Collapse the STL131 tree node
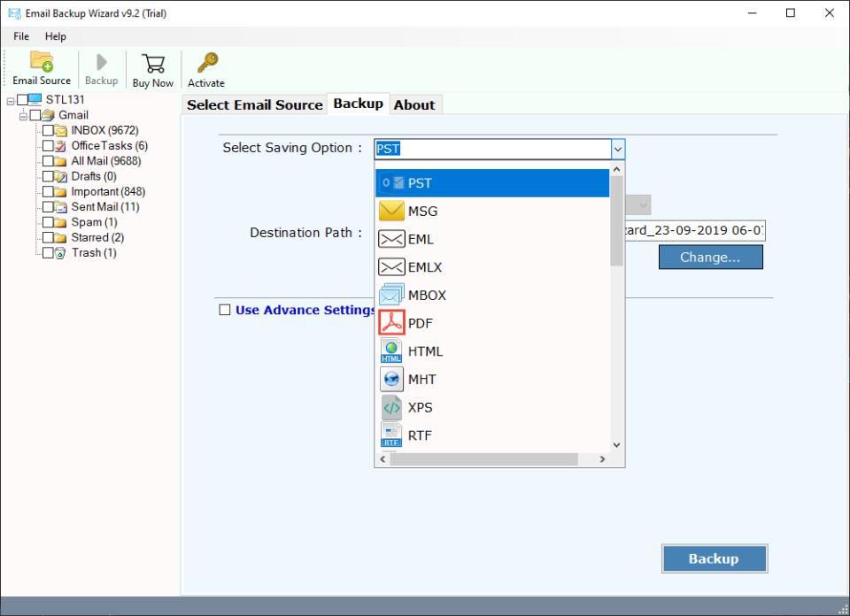This screenshot has height=616, width=850. [x=9, y=99]
